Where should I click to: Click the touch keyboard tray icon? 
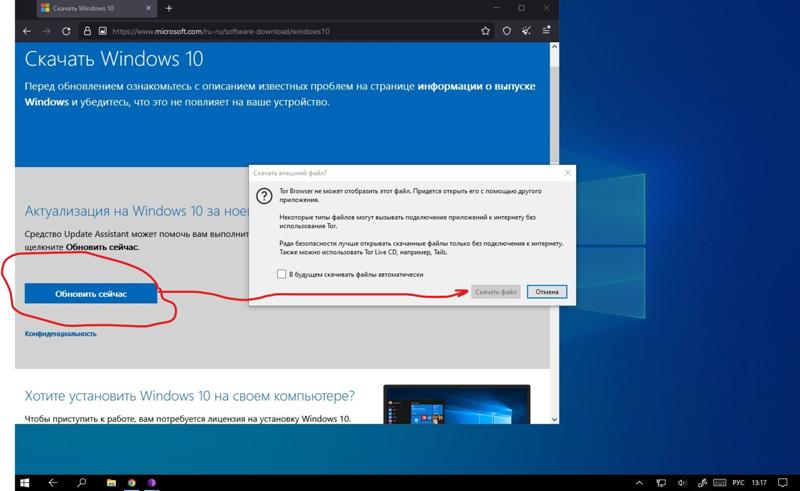719,482
